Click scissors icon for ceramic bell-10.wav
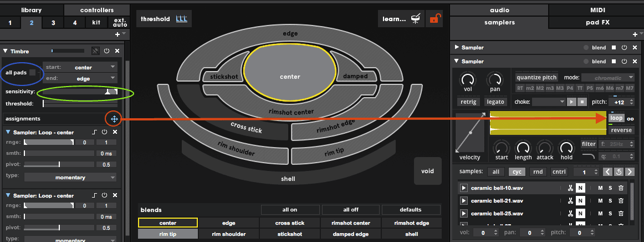The height and width of the screenshot is (242, 644). tap(569, 188)
